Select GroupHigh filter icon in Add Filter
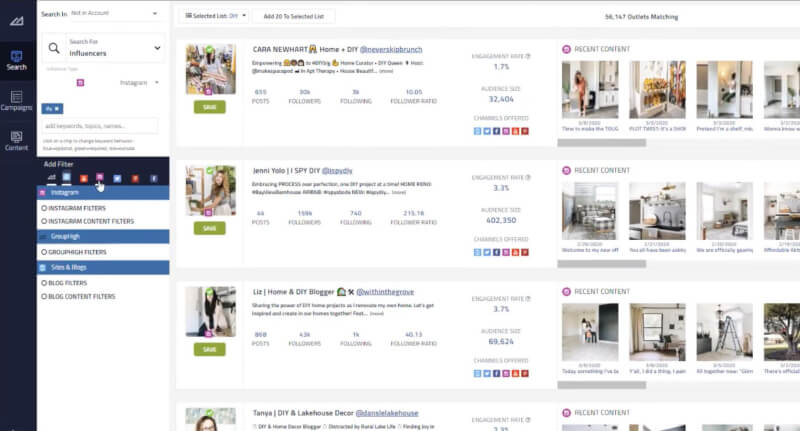 coord(52,178)
